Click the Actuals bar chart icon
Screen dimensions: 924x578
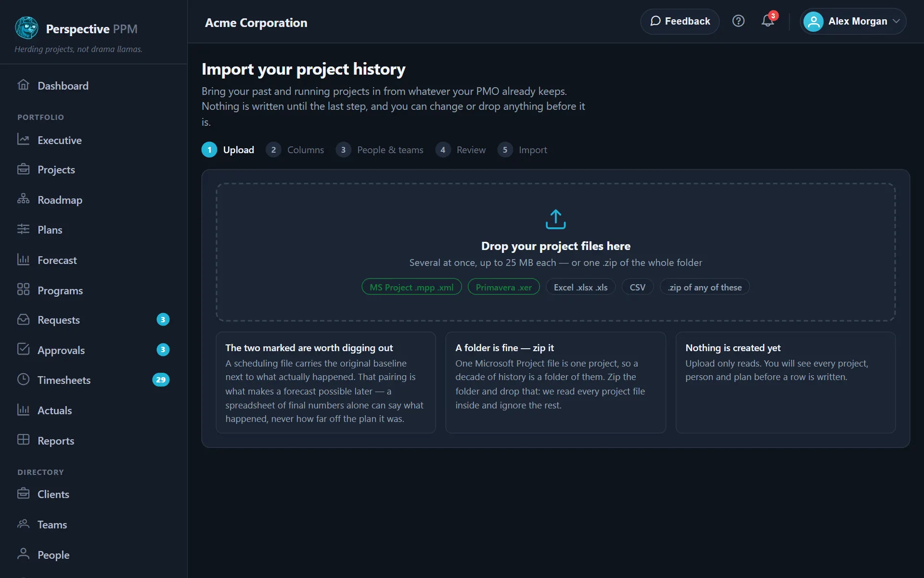pos(23,409)
